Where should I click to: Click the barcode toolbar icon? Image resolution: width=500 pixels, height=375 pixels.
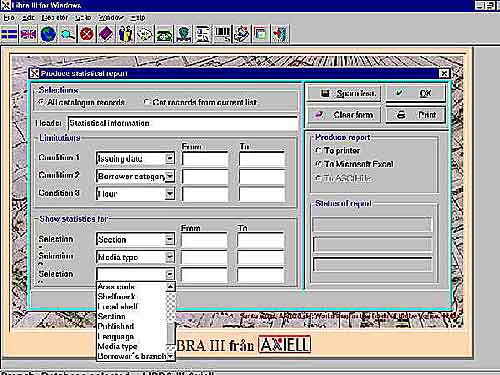[x=222, y=34]
